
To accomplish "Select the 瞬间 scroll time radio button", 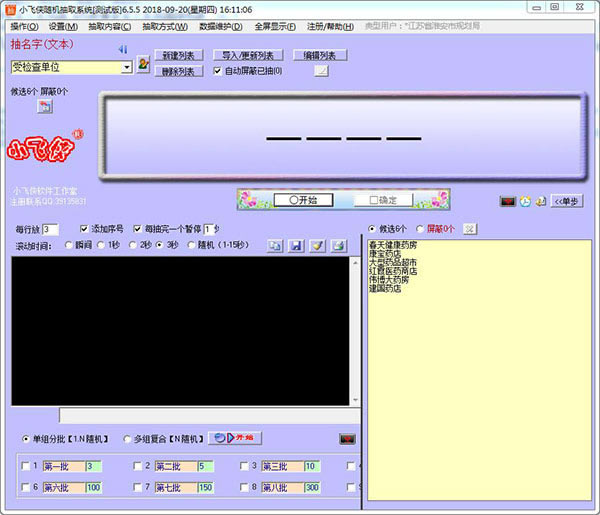I will click(x=68, y=245).
